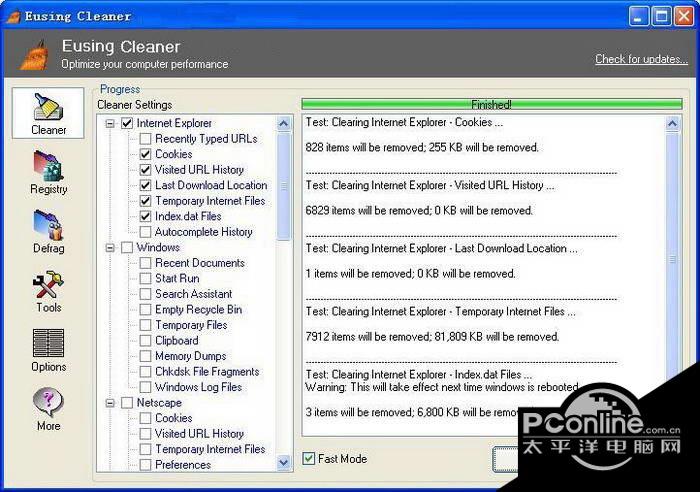Uncheck Last Download Location checkbox
This screenshot has height=492, width=700.
(x=146, y=185)
